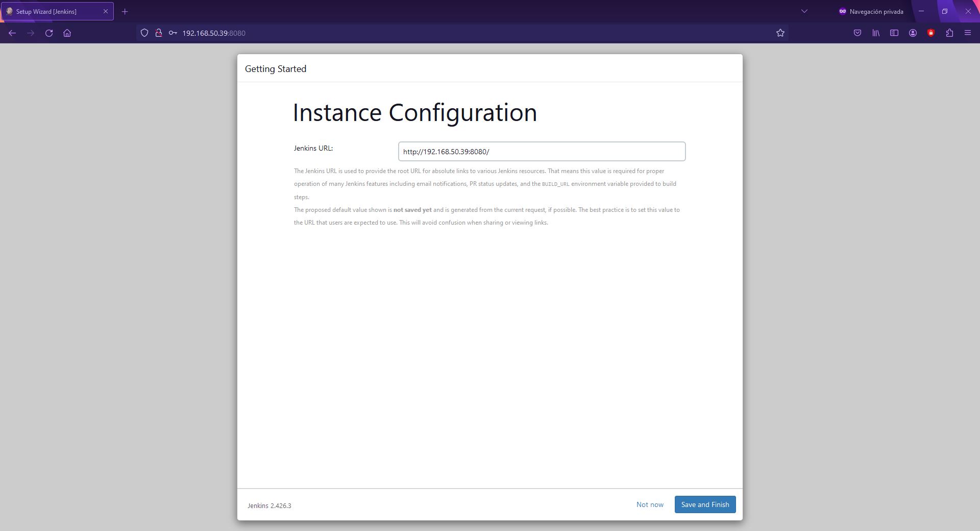Show the insecure connection padlock info
The width and height of the screenshot is (980, 531).
click(159, 33)
